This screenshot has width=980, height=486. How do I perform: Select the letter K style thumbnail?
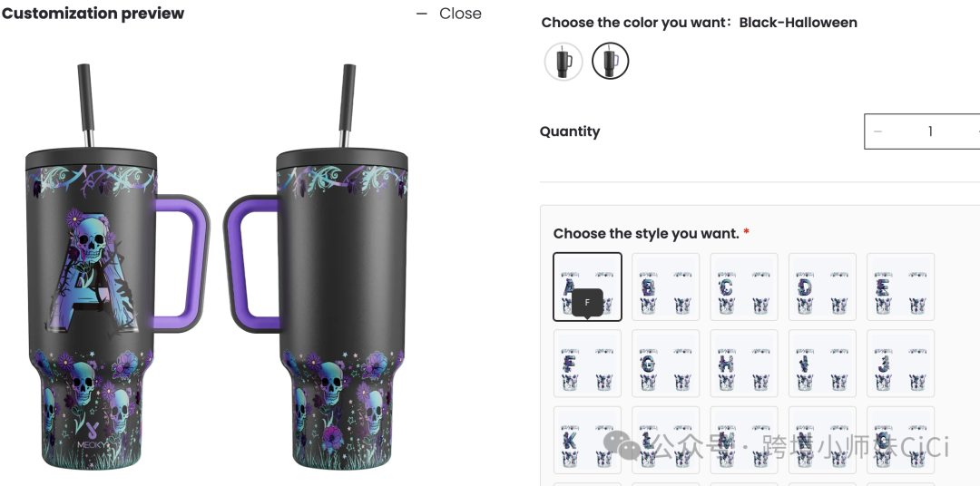(587, 441)
